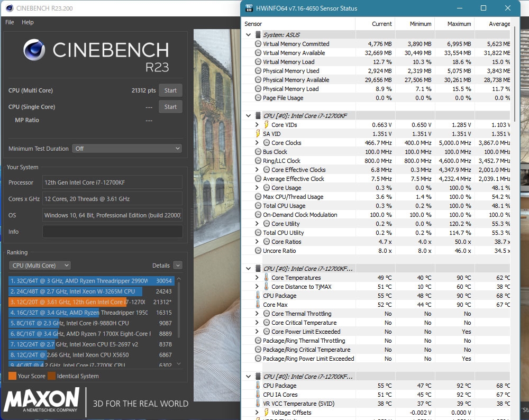Image resolution: width=529 pixels, height=420 pixels.
Task: Click the Core VIDs lightning bolt icon
Action: point(266,125)
